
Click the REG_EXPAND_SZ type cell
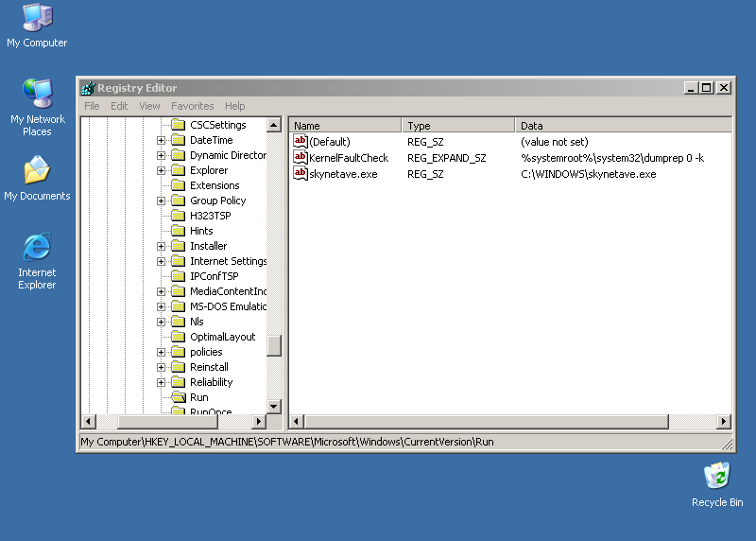pyautogui.click(x=446, y=158)
